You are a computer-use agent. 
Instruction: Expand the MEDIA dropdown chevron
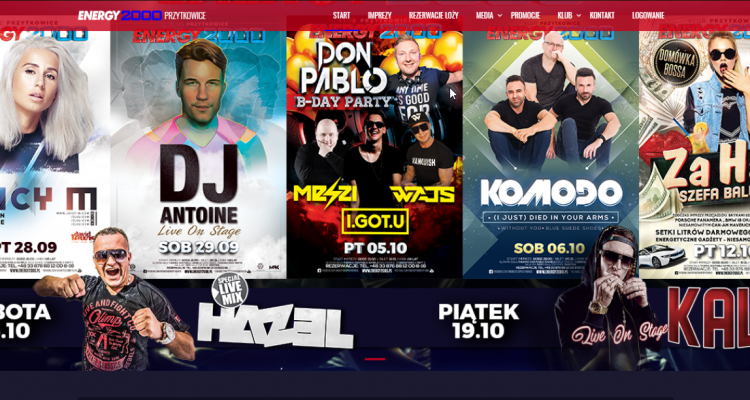coord(500,15)
